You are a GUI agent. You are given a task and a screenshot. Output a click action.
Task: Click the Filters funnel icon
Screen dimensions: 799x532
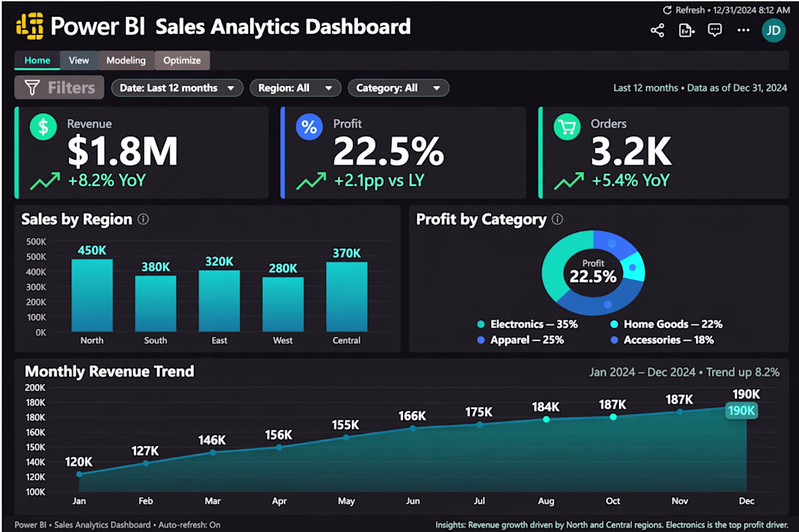(x=32, y=88)
